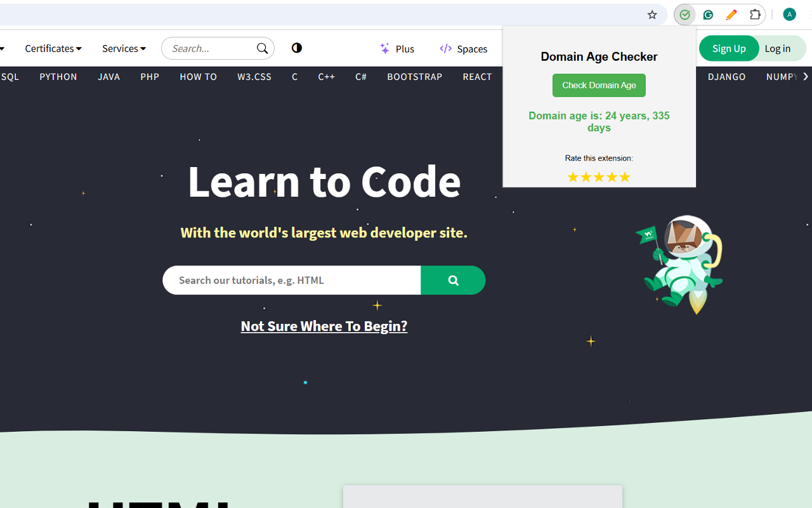Open the browser Extensions puzzle menu
The width and height of the screenshot is (812, 508).
(x=754, y=14)
